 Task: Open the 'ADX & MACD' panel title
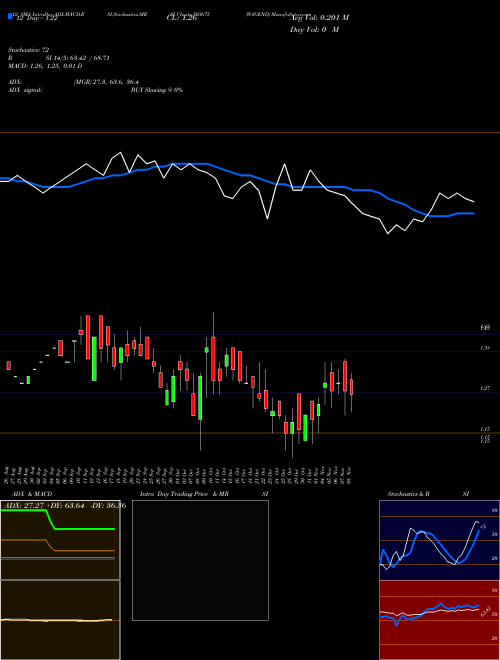pos(32,494)
